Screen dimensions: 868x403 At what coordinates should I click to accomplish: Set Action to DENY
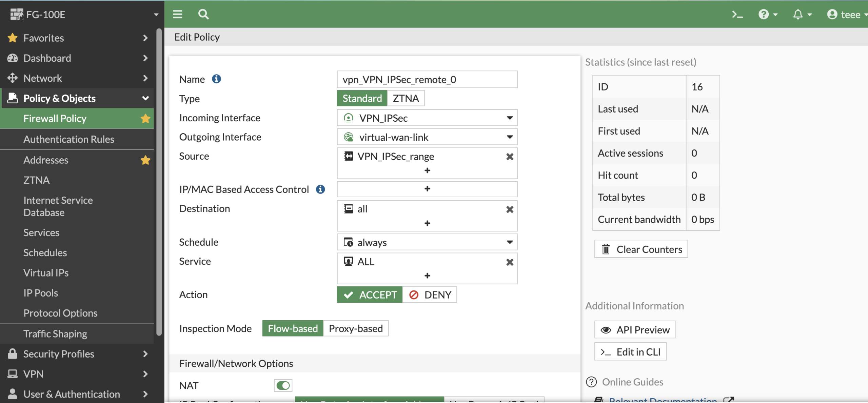[430, 295]
